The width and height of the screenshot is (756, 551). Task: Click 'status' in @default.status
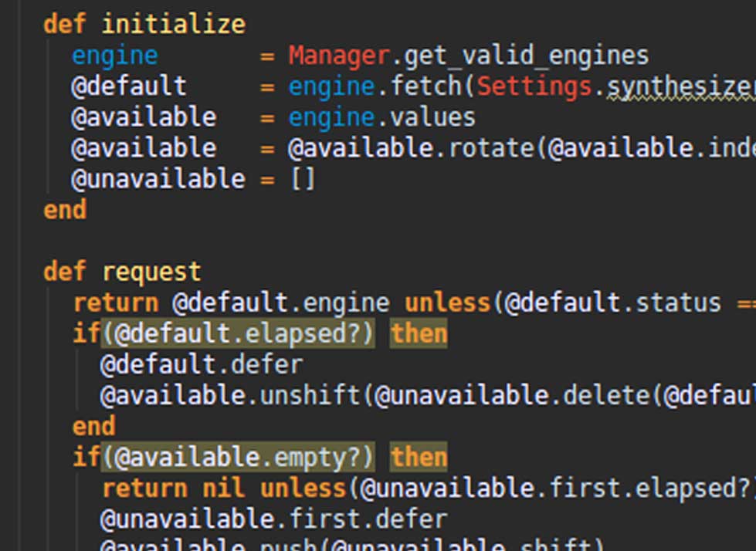pos(678,303)
